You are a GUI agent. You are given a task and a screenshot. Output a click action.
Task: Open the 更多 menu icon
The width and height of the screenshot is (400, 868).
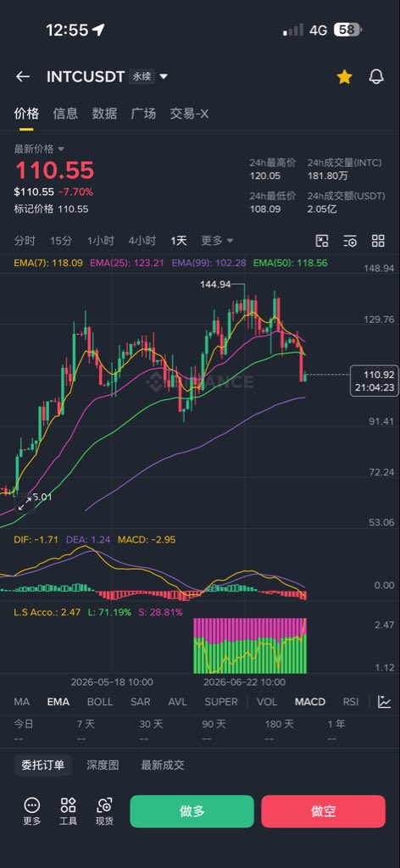32,811
